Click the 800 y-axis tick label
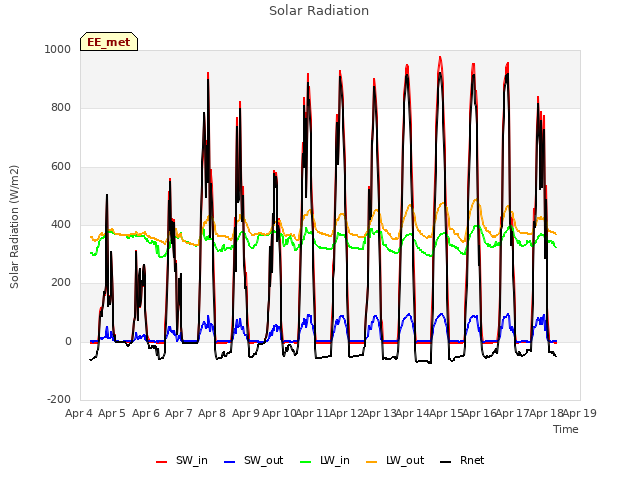Screen dimensions: 640x480 tap(61, 108)
